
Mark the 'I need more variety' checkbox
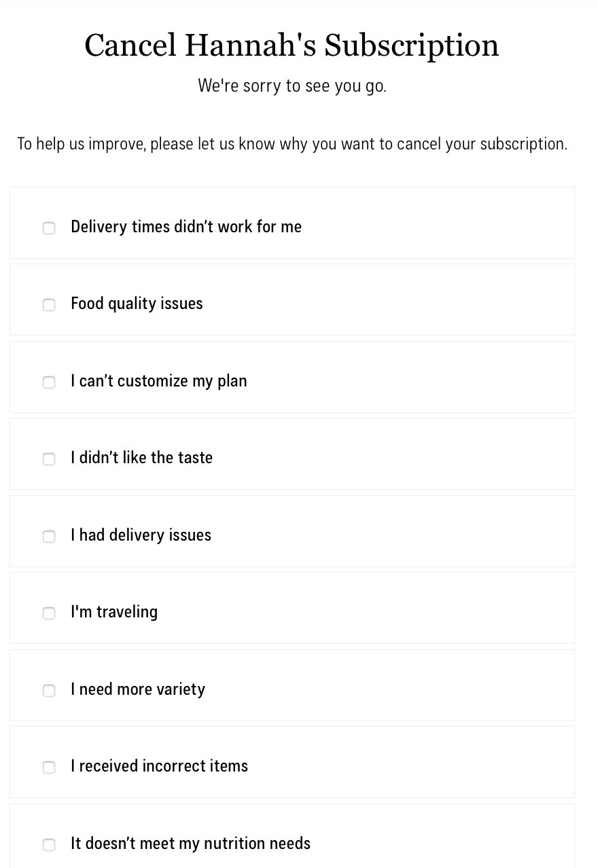click(49, 691)
